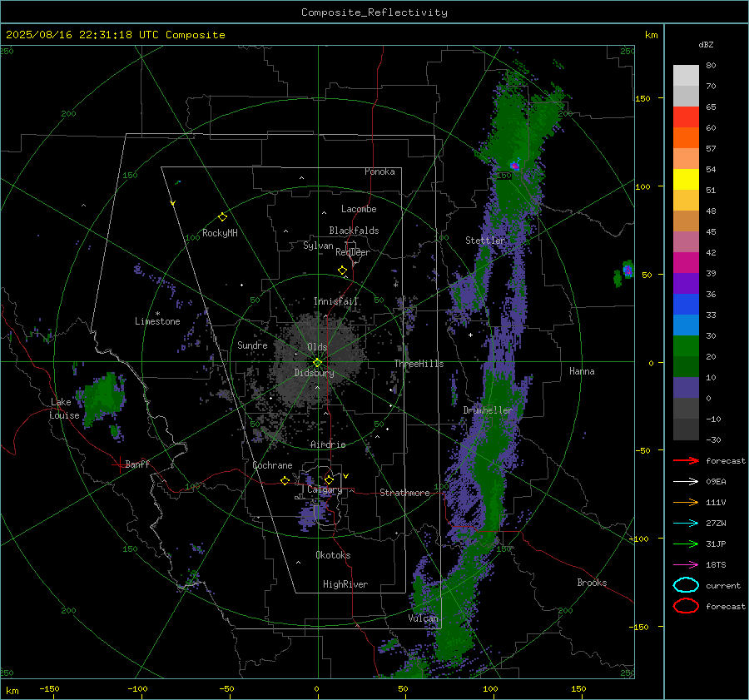Click the Airdrie label
Image resolution: width=749 pixels, height=700 pixels.
[x=328, y=444]
